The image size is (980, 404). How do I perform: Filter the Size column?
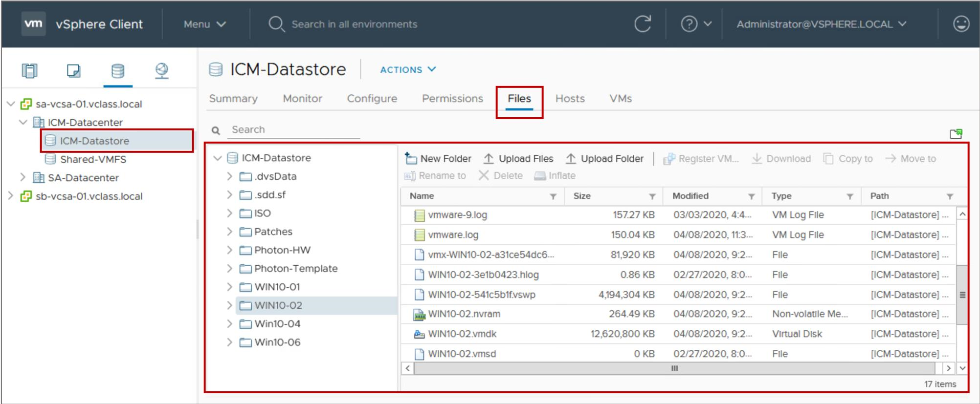(652, 196)
